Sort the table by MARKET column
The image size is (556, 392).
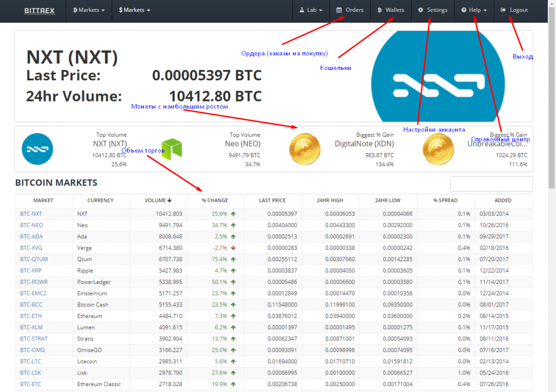tap(43, 200)
